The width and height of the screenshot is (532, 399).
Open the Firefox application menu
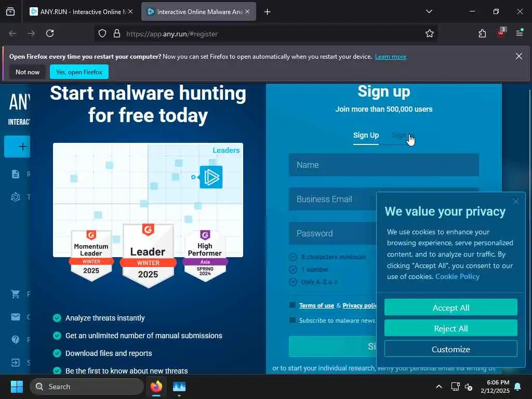pos(520,33)
